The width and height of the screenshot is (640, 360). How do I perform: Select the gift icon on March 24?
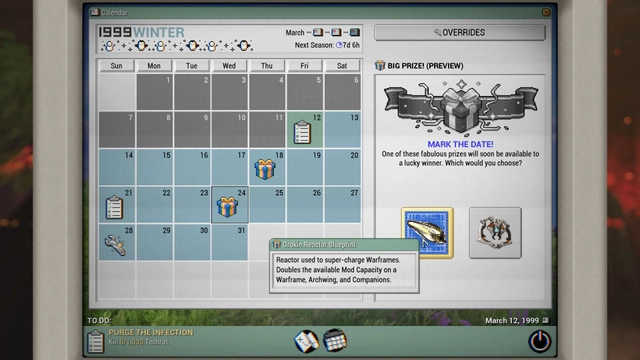coord(227,207)
